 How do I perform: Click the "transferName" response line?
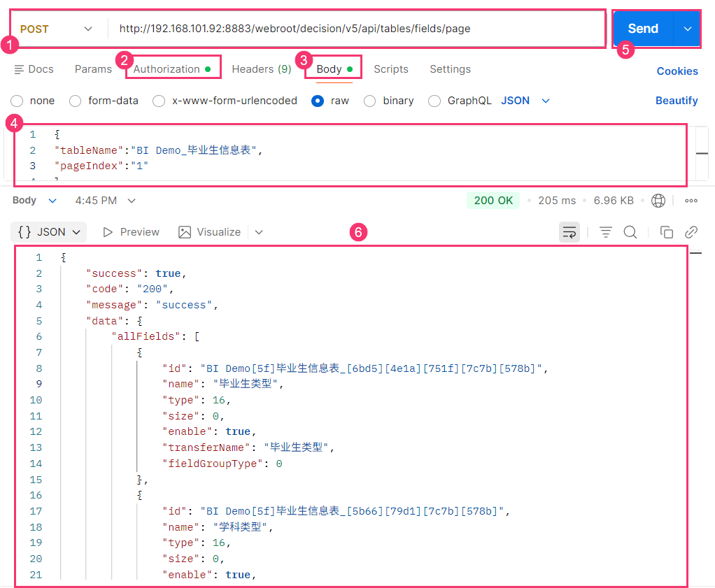point(248,447)
